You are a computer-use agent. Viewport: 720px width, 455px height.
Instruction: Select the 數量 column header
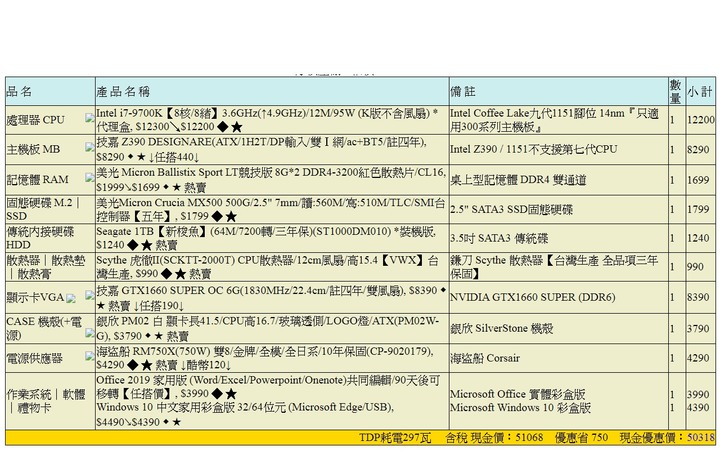point(675,91)
